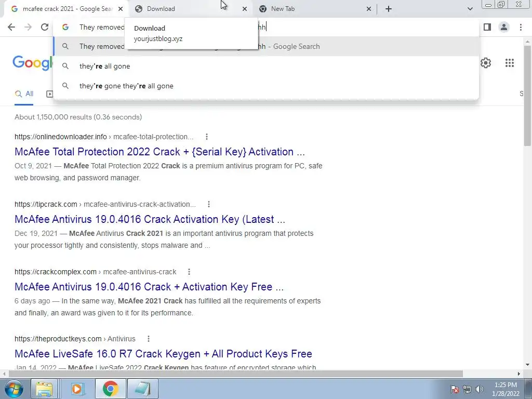Open result options for crackcomplex.com
Image resolution: width=532 pixels, height=399 pixels.
(189, 272)
